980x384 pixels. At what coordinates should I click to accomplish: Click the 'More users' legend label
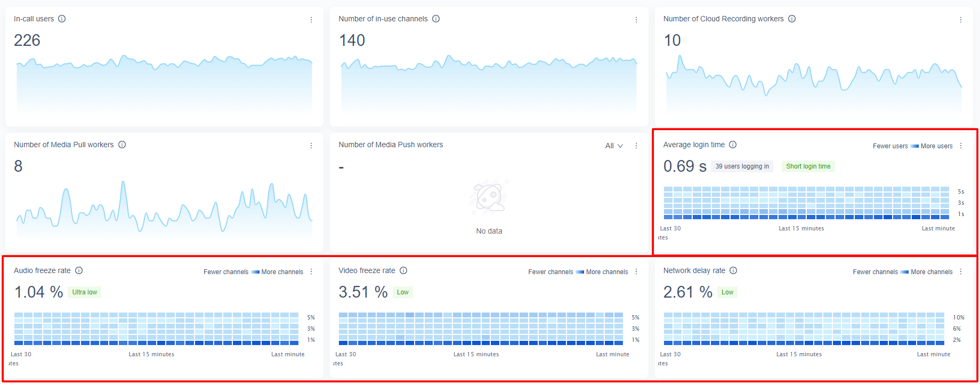936,146
